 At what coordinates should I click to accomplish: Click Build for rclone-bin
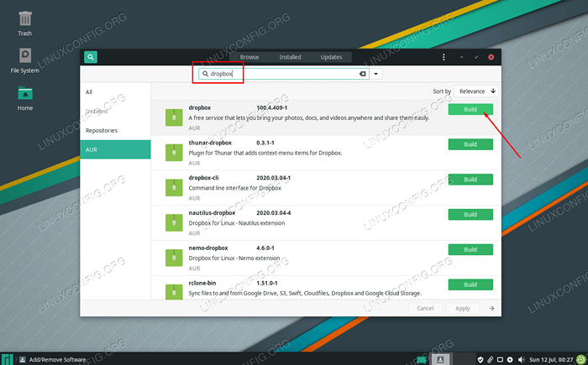(470, 284)
